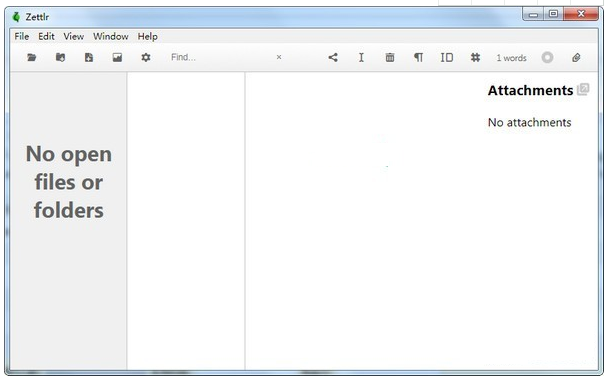Viewport: 607px width, 380px height.
Task: Toggle the preview image toolbar icon
Action: click(x=117, y=58)
